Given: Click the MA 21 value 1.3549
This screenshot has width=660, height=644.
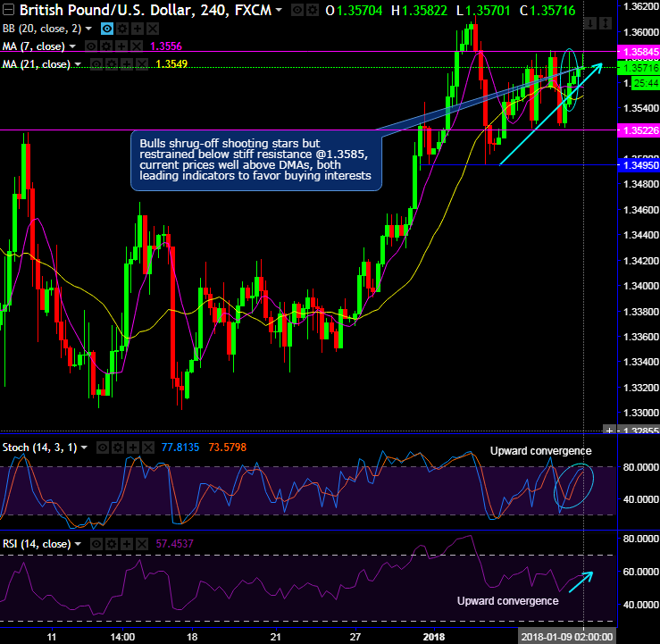Looking at the screenshot, I should click(171, 64).
